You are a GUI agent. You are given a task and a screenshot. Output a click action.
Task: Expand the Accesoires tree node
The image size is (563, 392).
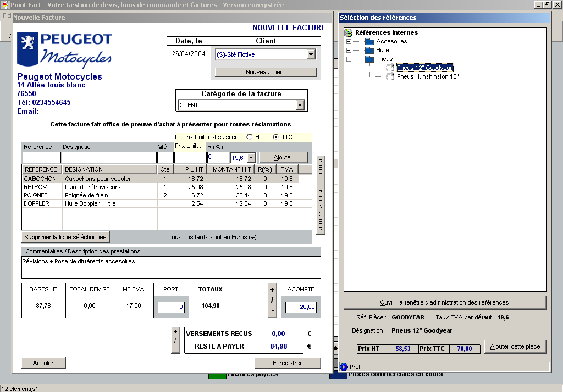point(349,42)
